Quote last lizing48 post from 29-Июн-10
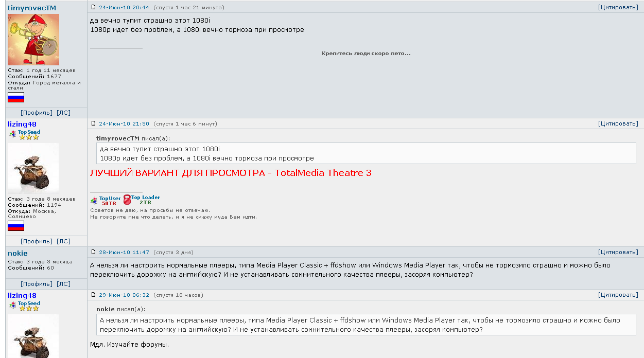This screenshot has width=644, height=358. 618,295
